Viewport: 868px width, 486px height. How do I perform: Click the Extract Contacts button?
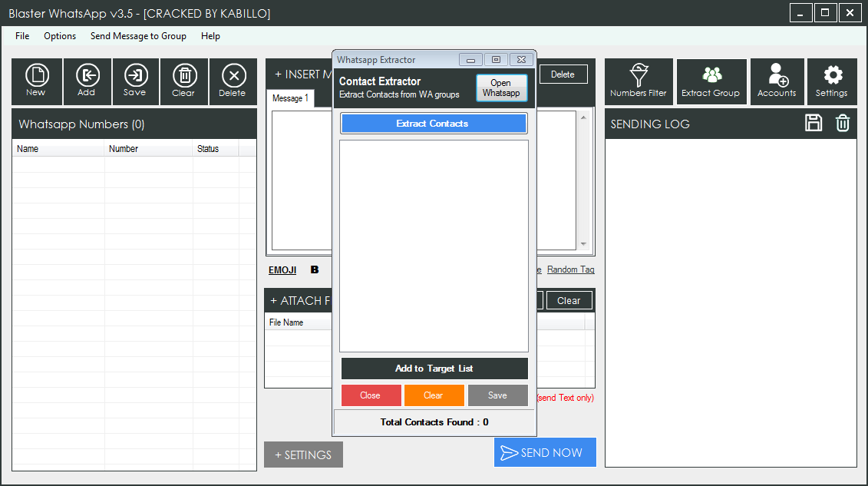coord(434,124)
